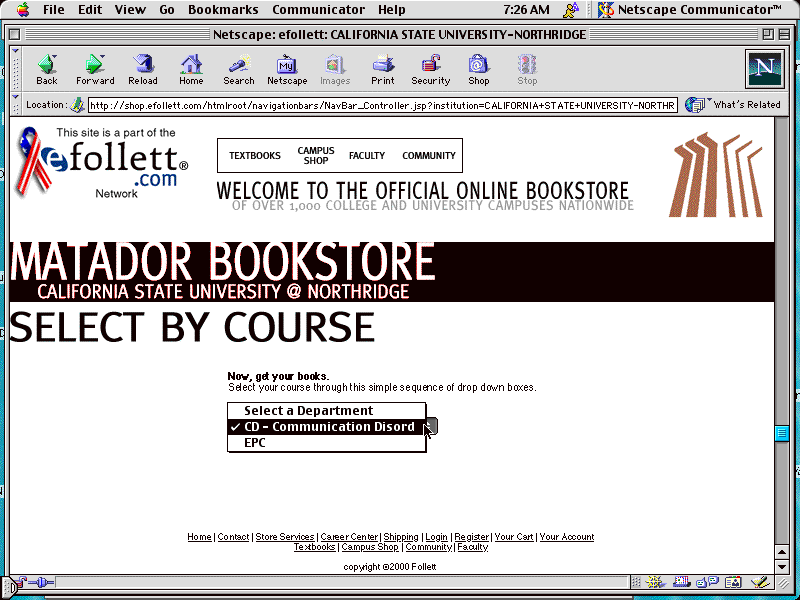This screenshot has width=800, height=600.
Task: Click the security padlock in status bar
Action: [x=20, y=582]
